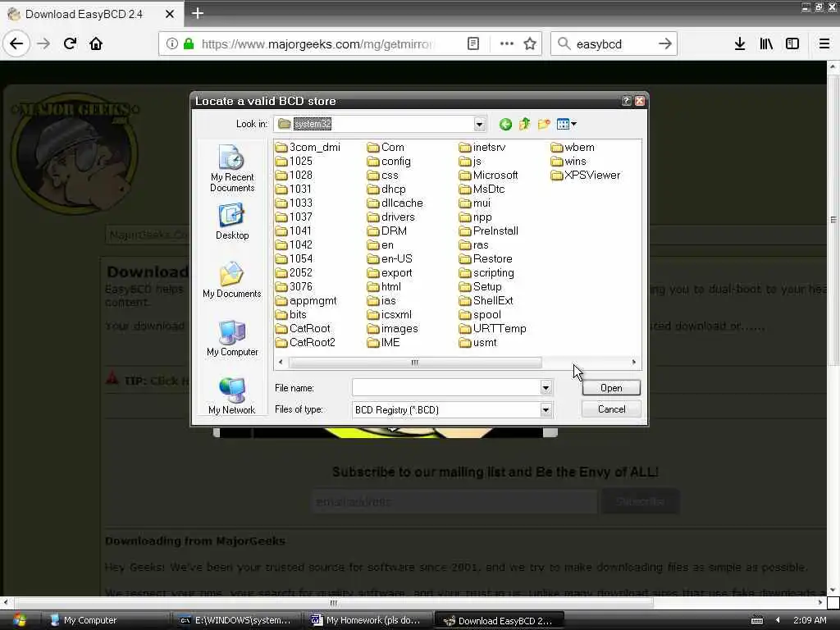840x630 pixels.
Task: Toggle the sidebar view icon
Action: tap(792, 44)
